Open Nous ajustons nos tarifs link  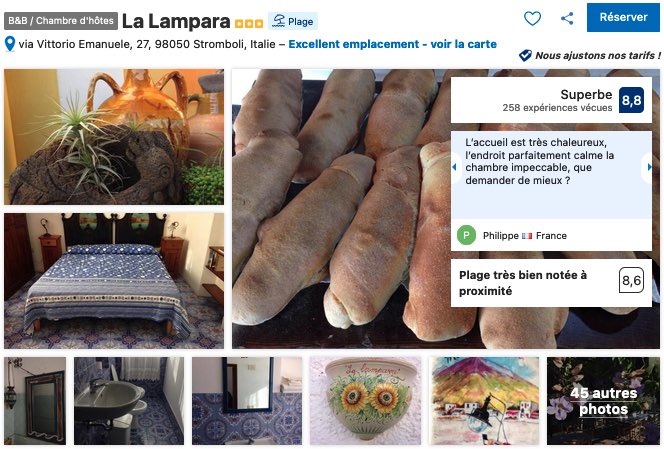(x=598, y=55)
